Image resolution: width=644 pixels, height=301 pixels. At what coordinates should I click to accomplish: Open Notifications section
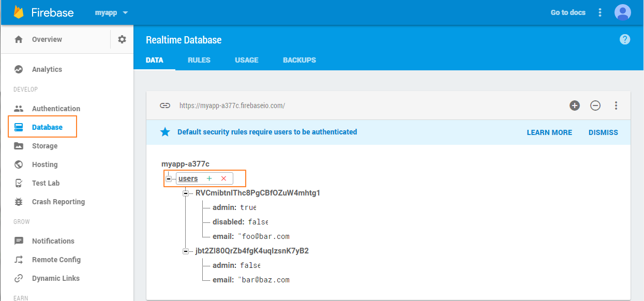pyautogui.click(x=53, y=241)
